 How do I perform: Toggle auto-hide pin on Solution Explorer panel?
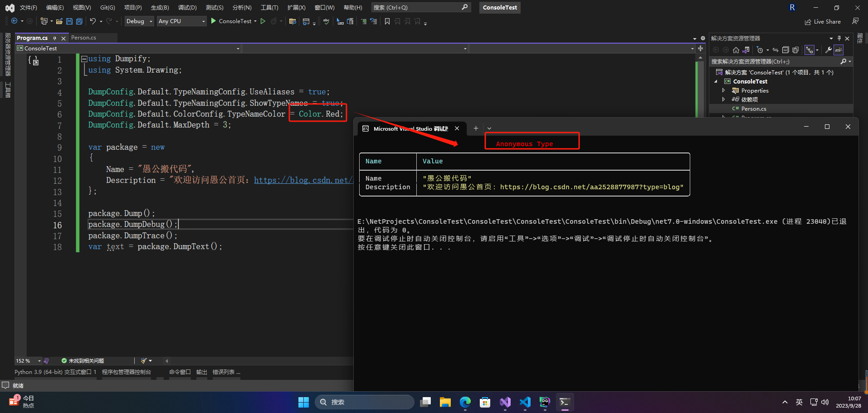point(839,38)
